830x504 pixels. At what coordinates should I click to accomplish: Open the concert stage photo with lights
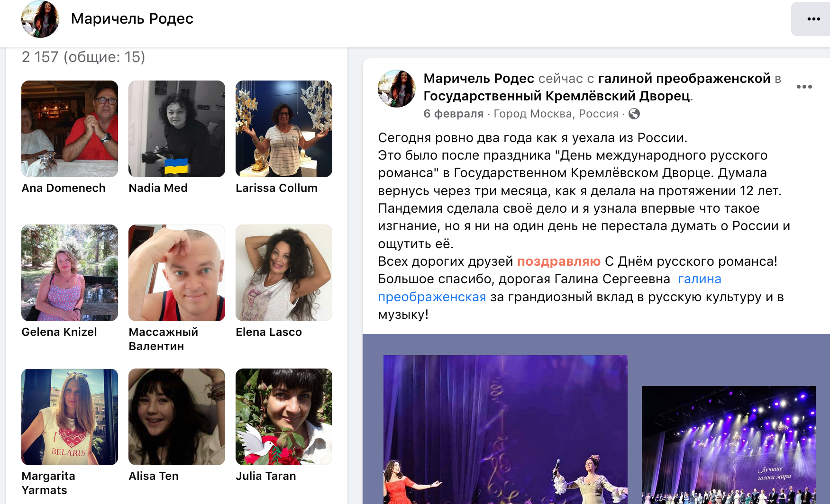point(729,445)
